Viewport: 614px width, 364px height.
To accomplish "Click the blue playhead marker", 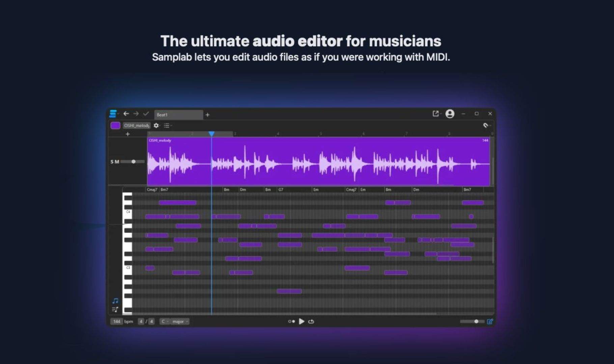I will tap(212, 134).
